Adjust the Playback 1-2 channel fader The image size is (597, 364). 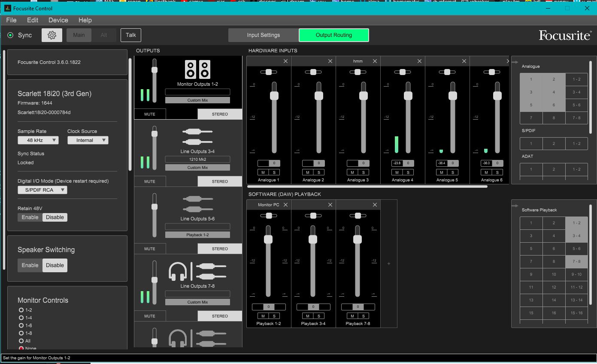[268, 239]
